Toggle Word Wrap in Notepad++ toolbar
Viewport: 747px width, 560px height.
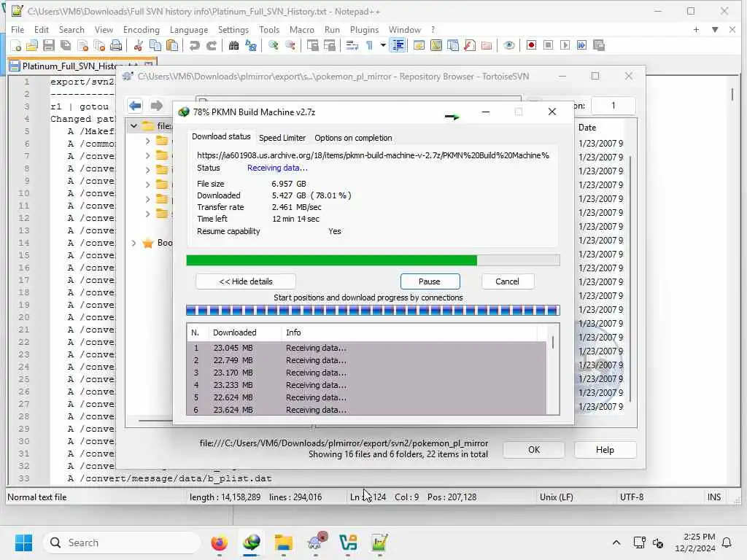point(352,46)
